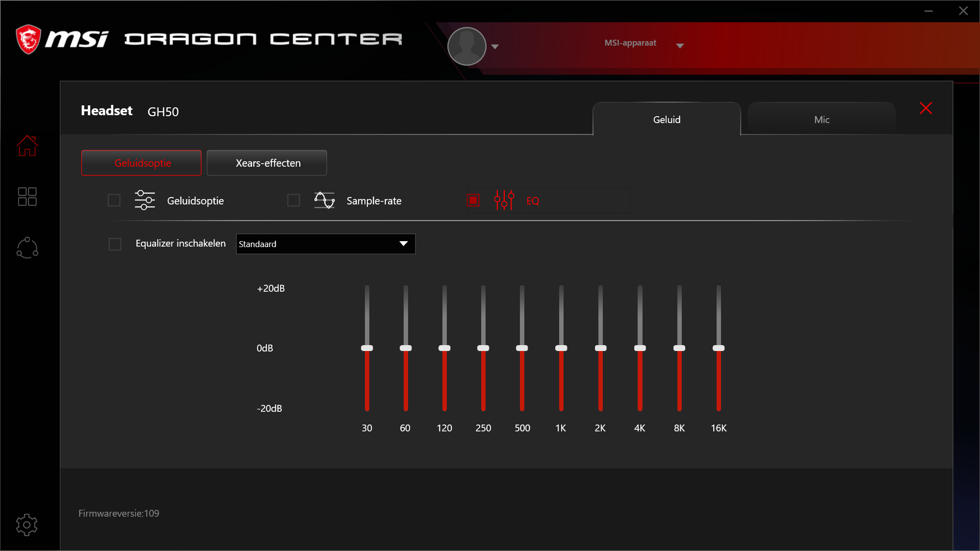
Task: Select the Geluidsoptie button
Action: pos(141,163)
